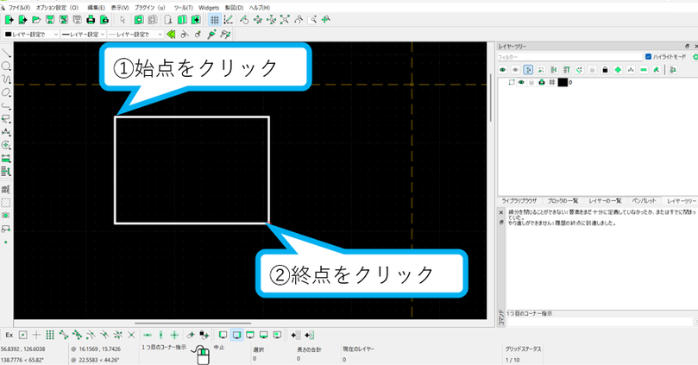Select the Ellipse tool in left toolbar
Screen dimensions: 698x365
6,93
